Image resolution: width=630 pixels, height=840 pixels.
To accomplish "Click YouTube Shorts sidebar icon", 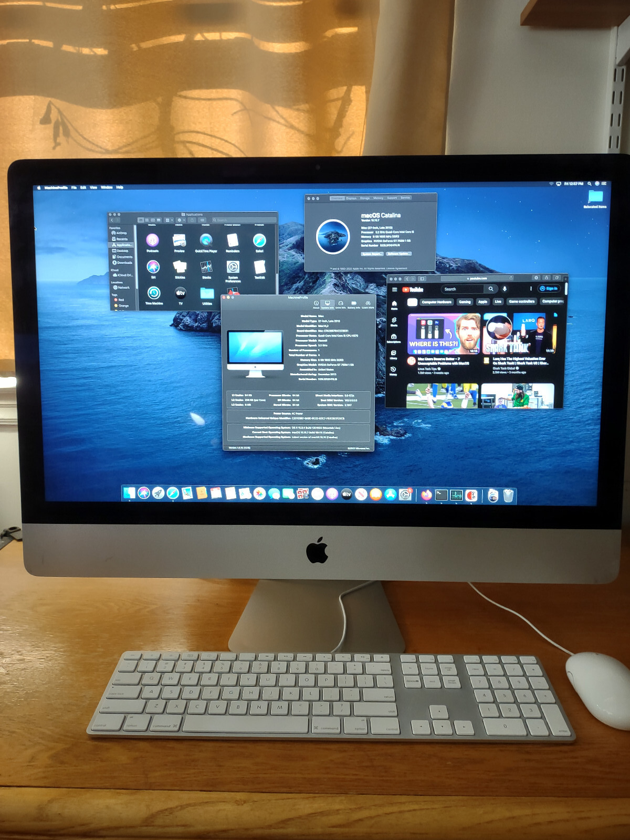I will (x=394, y=321).
